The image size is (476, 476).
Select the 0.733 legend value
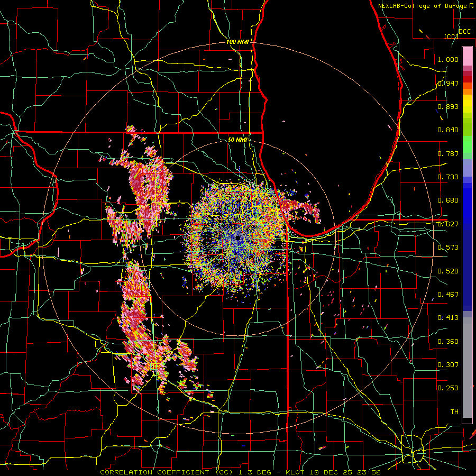(448, 177)
